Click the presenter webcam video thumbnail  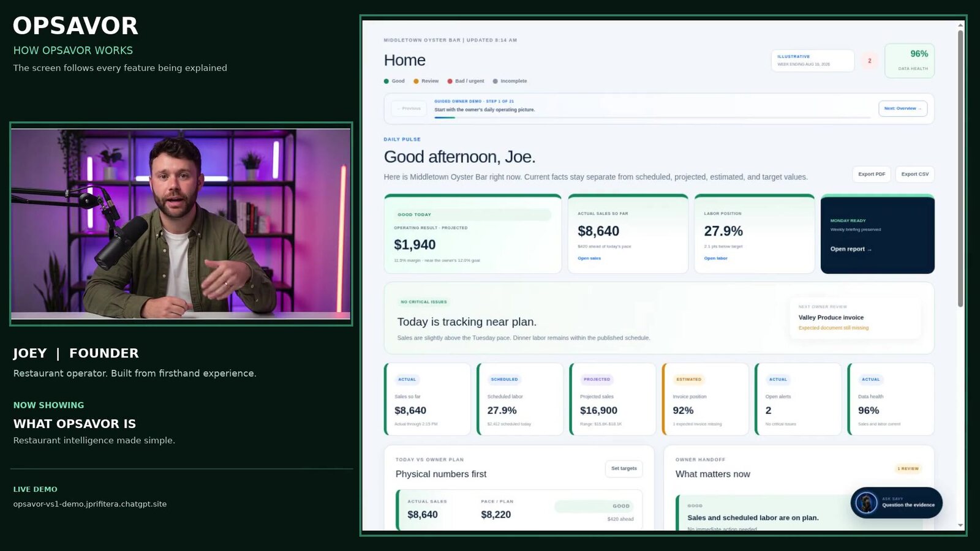181,224
